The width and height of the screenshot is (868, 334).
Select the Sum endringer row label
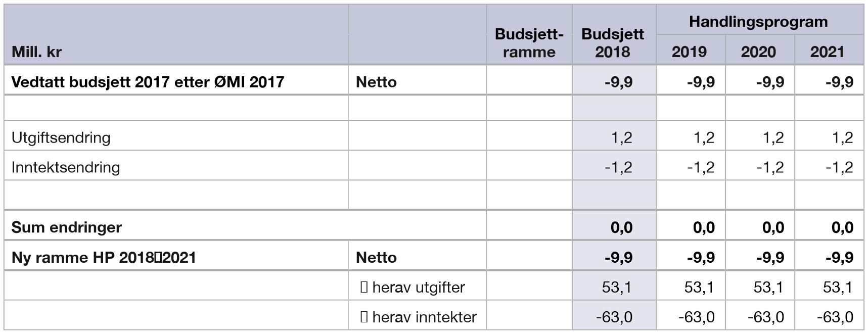[66, 227]
